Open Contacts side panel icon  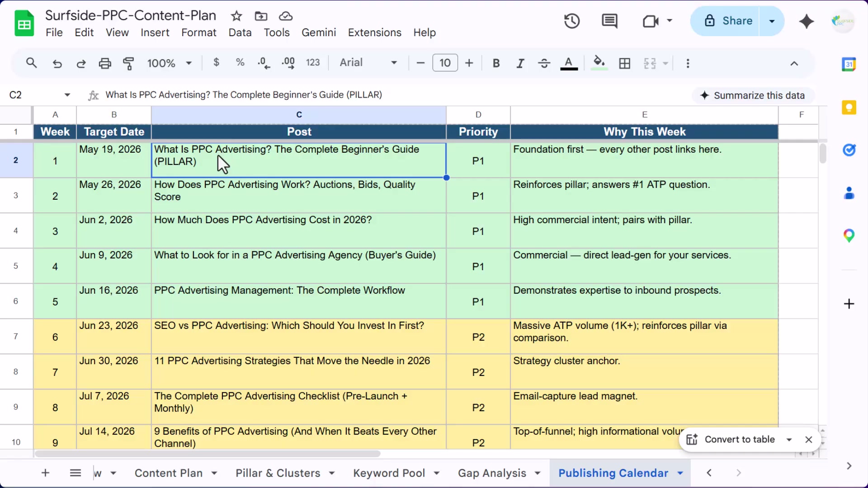tap(849, 193)
